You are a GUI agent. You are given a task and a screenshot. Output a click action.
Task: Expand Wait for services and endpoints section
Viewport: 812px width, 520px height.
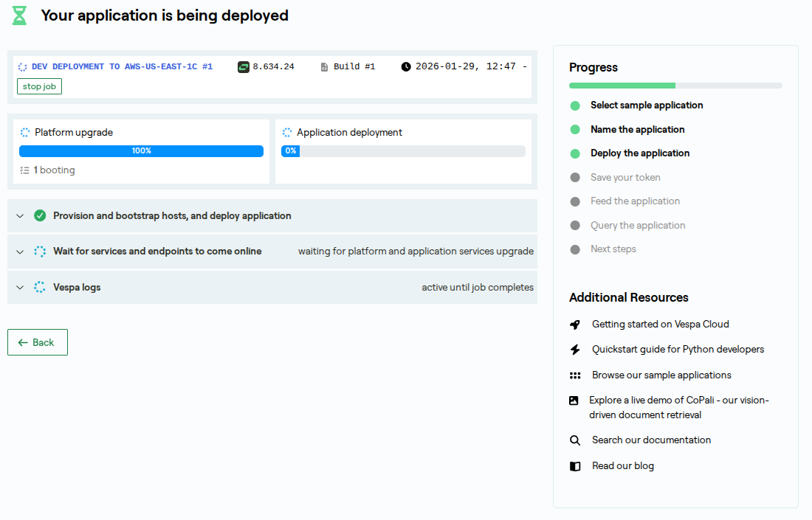20,252
